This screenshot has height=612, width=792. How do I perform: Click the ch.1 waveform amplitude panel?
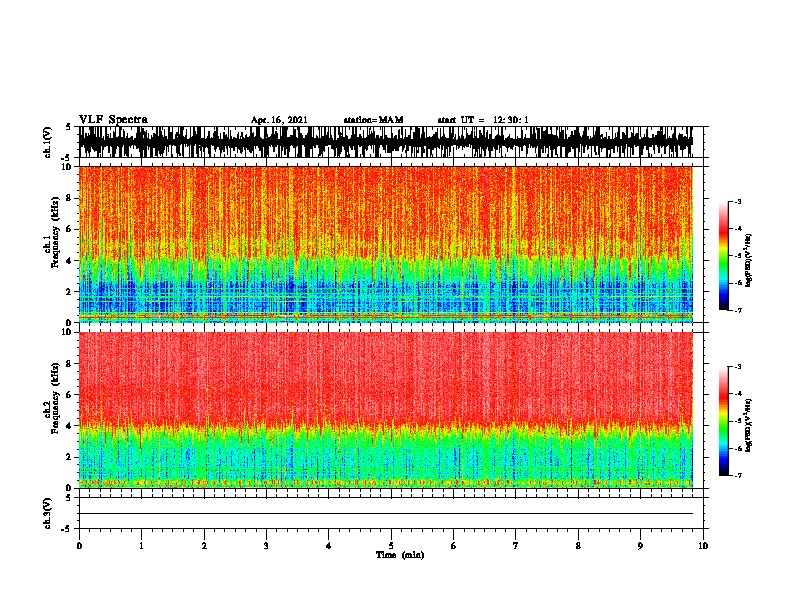385,142
